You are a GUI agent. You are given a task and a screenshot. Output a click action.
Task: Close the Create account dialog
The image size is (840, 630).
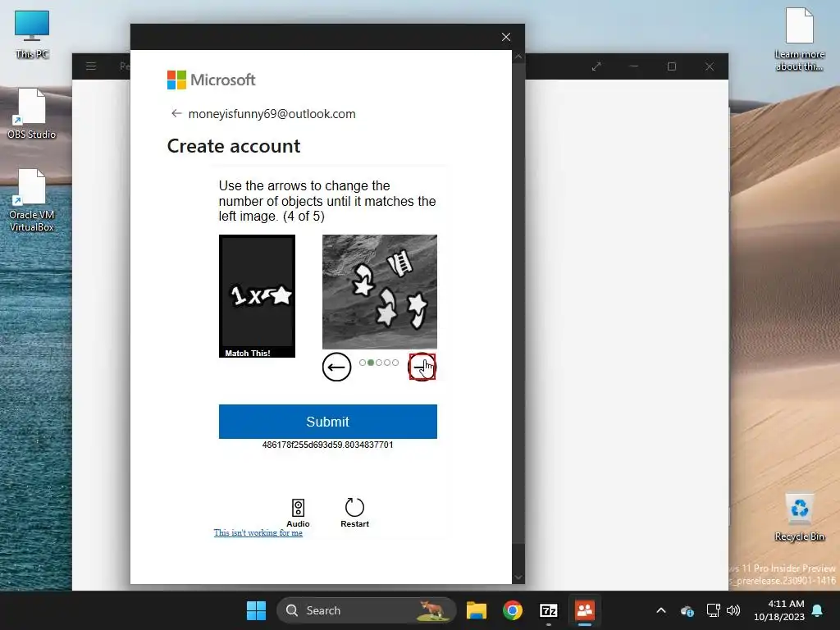click(505, 37)
